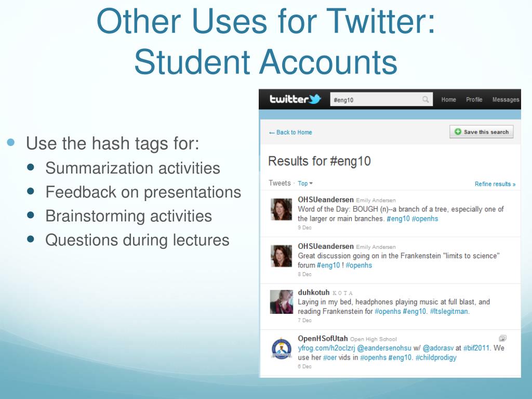The height and width of the screenshot is (399, 532).
Task: Click #openhs in duhkotuh's tweet
Action: click(x=388, y=312)
